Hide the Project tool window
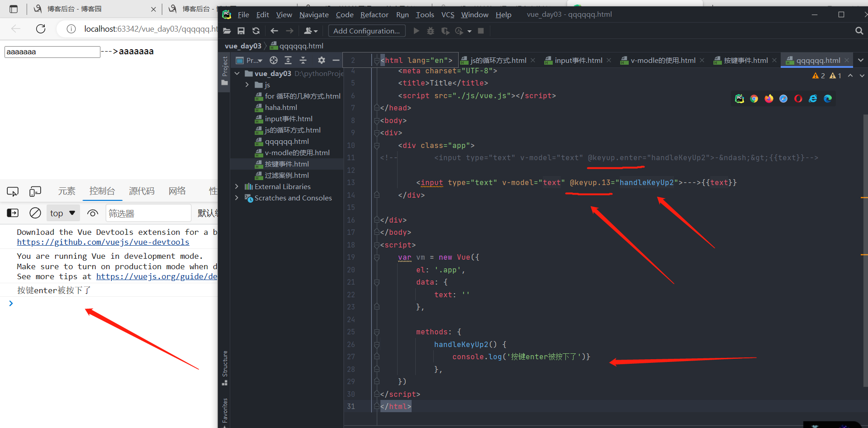This screenshot has height=428, width=868. click(x=336, y=60)
